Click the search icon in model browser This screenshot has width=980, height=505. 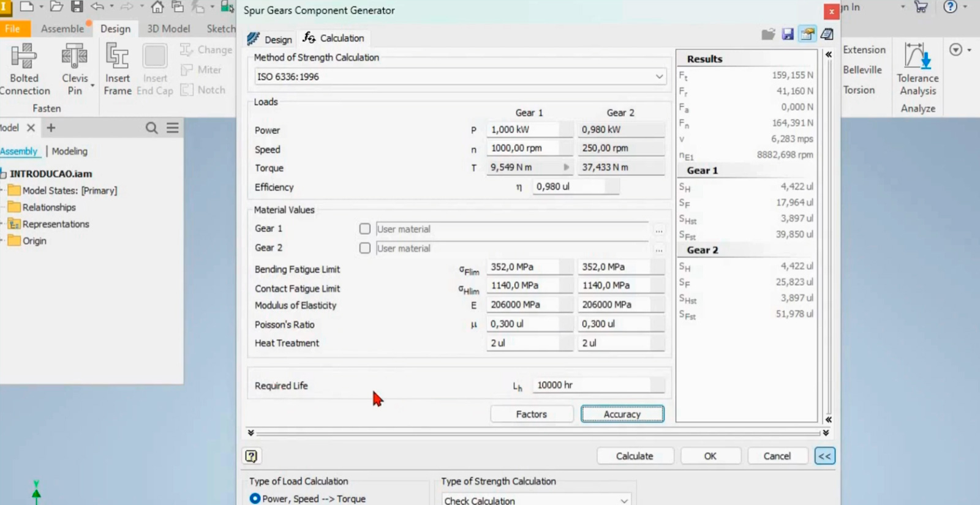[x=151, y=128]
